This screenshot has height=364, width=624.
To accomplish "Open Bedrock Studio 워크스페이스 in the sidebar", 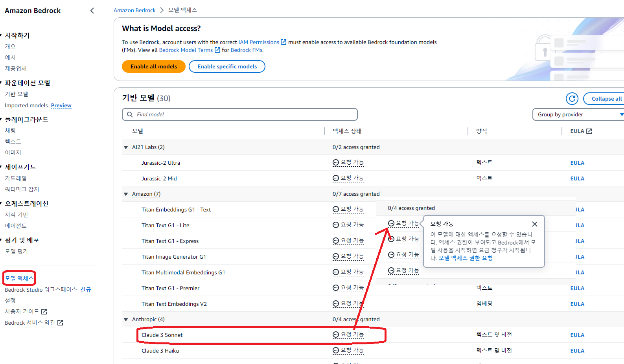I will pos(41,290).
